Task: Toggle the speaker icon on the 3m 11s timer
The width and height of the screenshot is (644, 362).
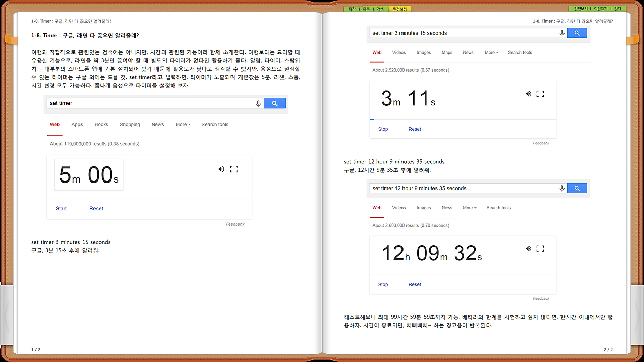Action: pos(529,94)
